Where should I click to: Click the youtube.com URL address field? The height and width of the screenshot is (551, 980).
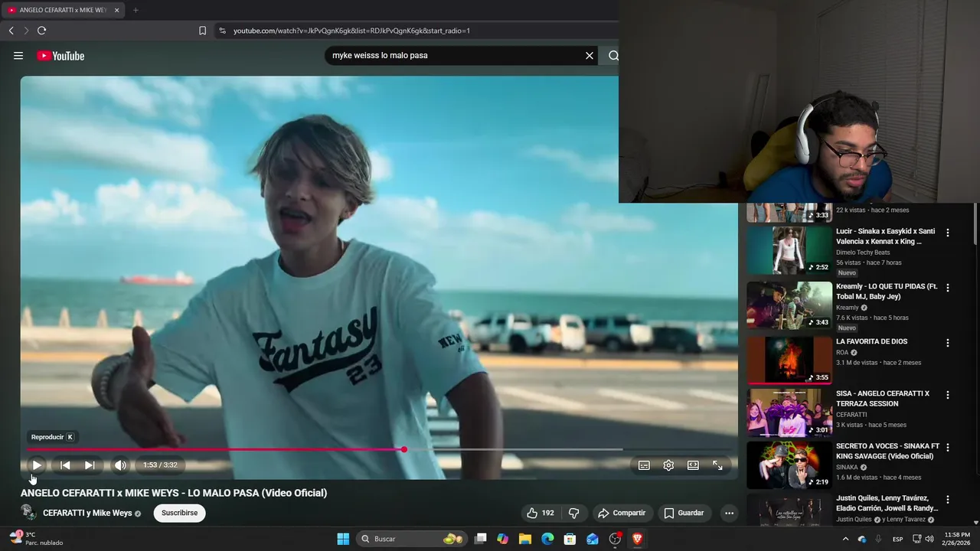(351, 31)
